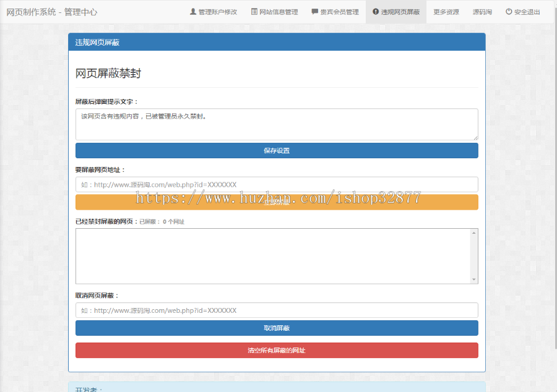Click the 已屏蔽： 0 个网址 counter text
The image size is (557, 392).
pos(162,222)
